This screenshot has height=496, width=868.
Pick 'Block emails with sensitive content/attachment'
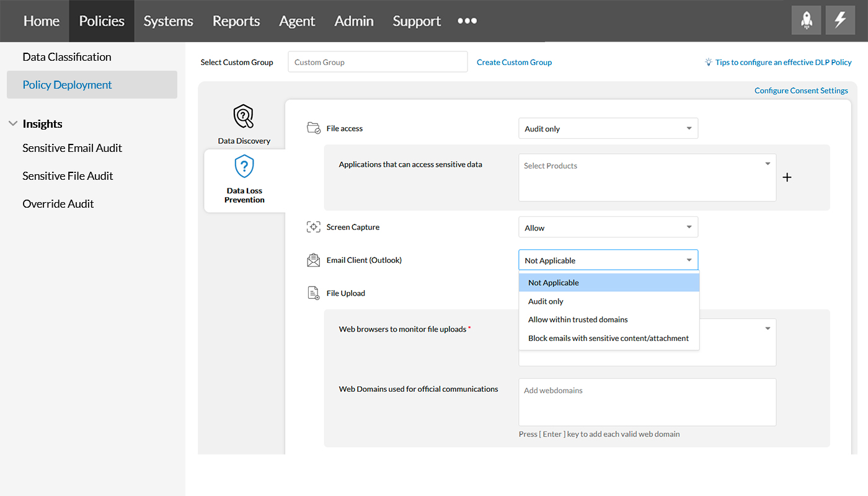608,339
